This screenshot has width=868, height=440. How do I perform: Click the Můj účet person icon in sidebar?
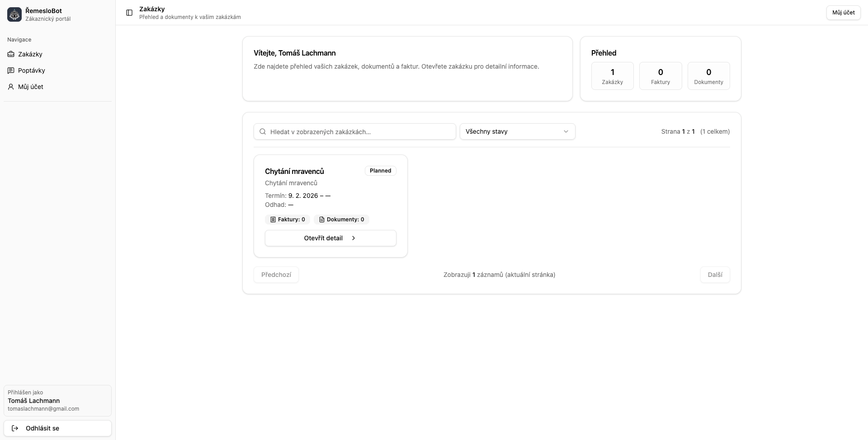pyautogui.click(x=11, y=87)
